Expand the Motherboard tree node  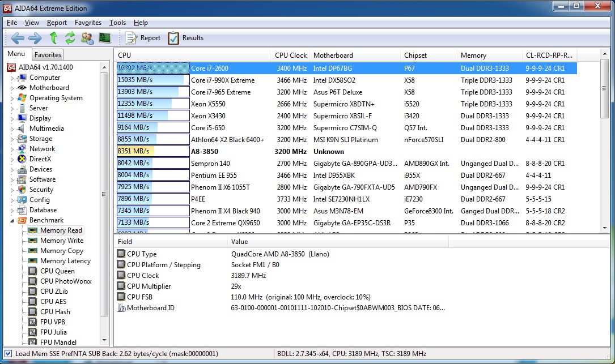[x=12, y=88]
